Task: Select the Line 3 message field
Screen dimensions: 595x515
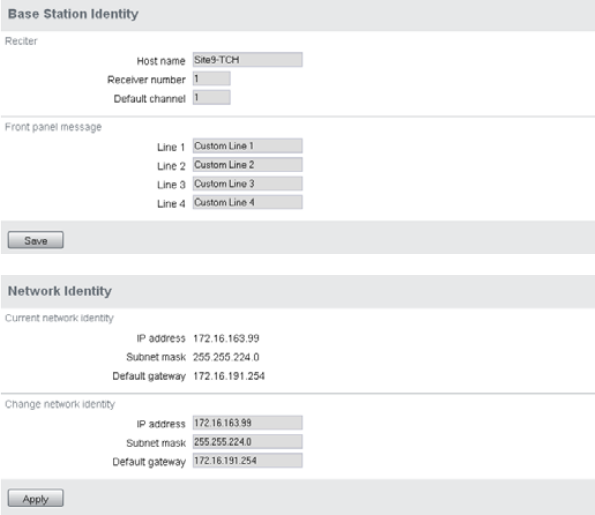Action: [x=247, y=183]
